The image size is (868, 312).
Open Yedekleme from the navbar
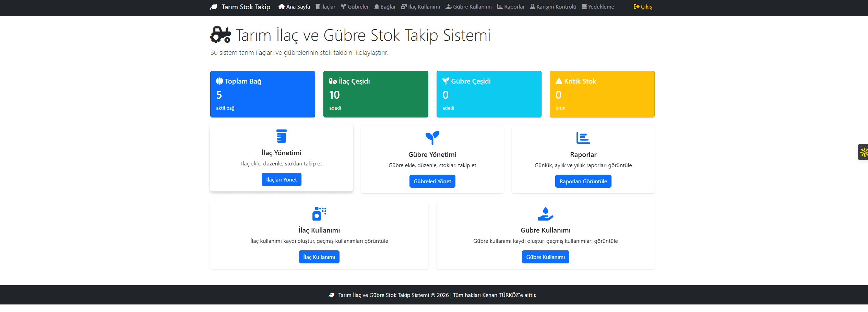[x=598, y=7]
